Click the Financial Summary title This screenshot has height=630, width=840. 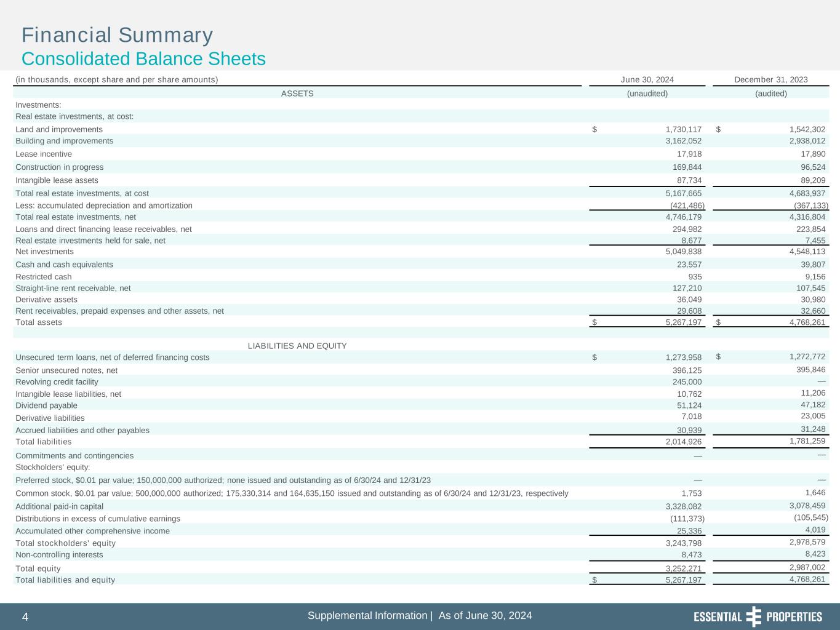click(x=117, y=35)
